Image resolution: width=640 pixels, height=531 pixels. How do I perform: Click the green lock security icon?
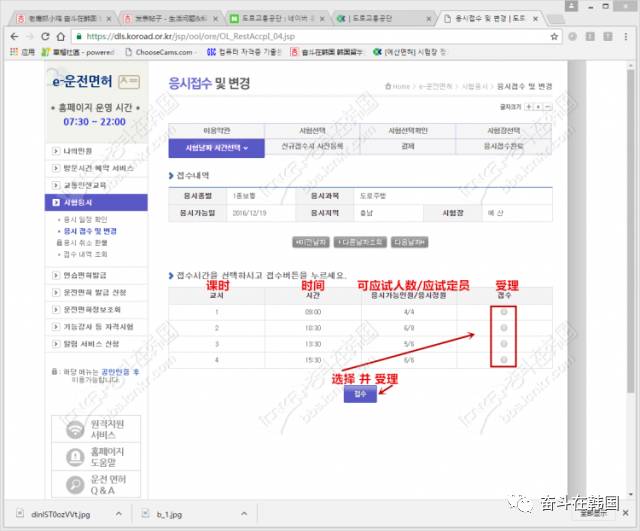coord(79,37)
